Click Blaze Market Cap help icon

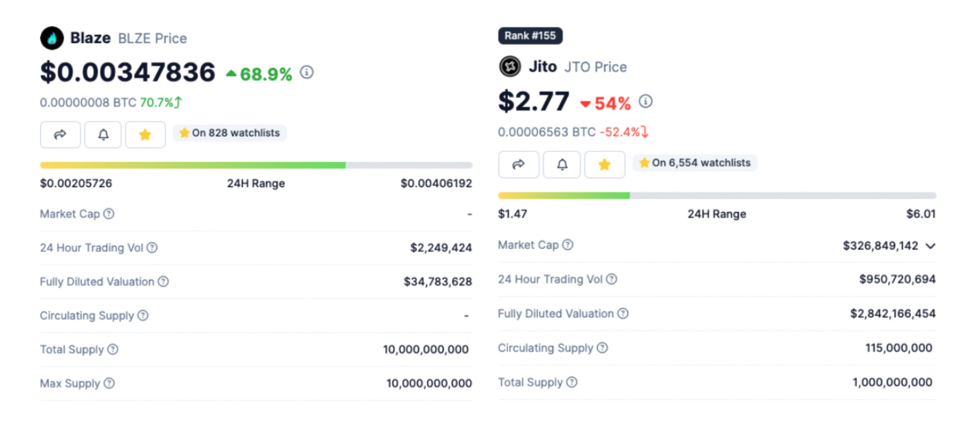click(x=109, y=214)
